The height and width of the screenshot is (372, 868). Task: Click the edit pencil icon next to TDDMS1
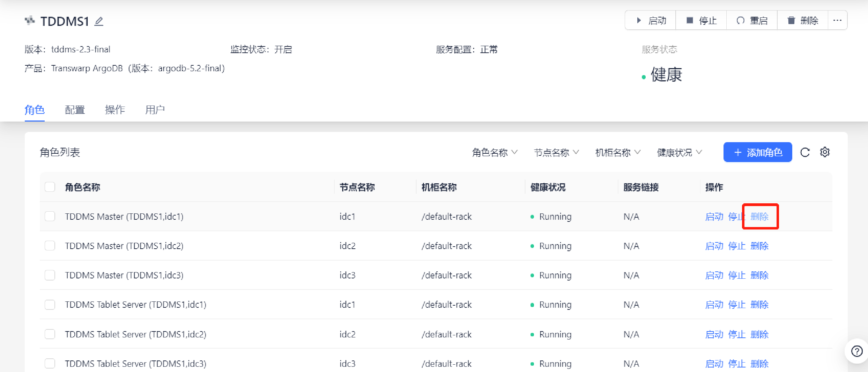pyautogui.click(x=99, y=21)
